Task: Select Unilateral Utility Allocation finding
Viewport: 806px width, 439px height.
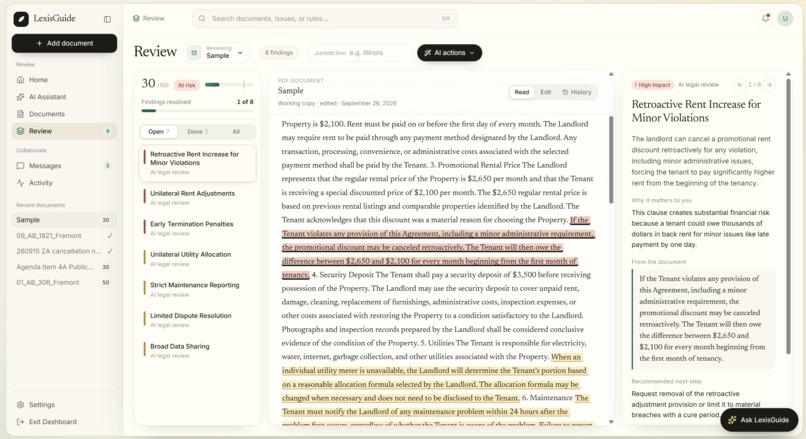Action: point(197,259)
